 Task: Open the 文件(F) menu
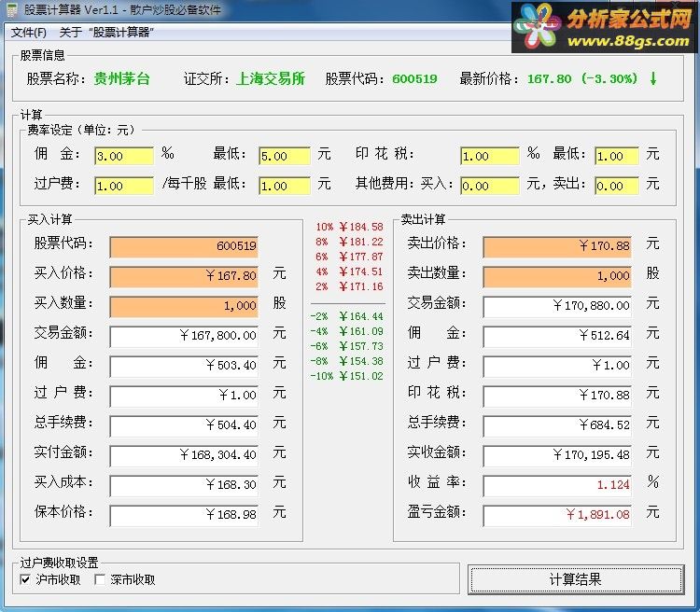pyautogui.click(x=29, y=32)
